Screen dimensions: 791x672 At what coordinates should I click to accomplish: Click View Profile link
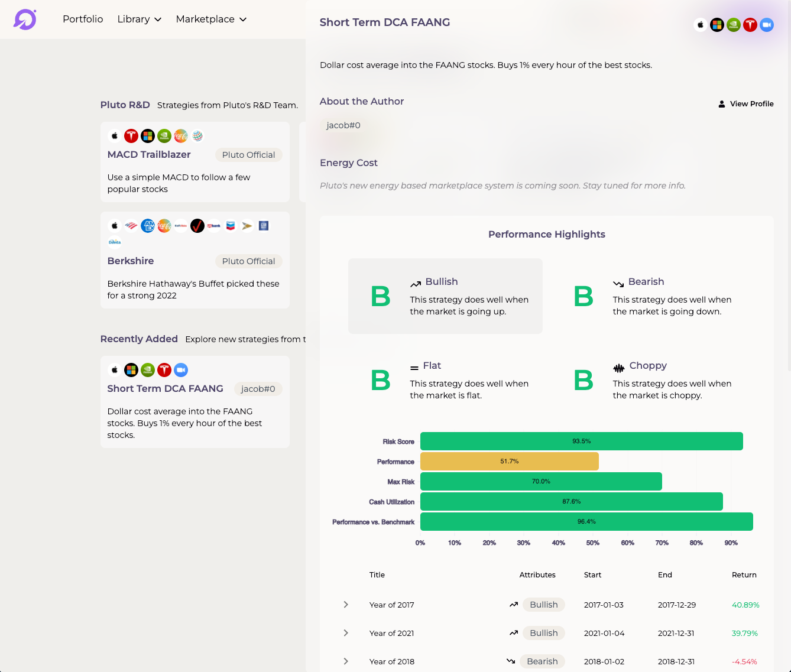[x=745, y=103]
